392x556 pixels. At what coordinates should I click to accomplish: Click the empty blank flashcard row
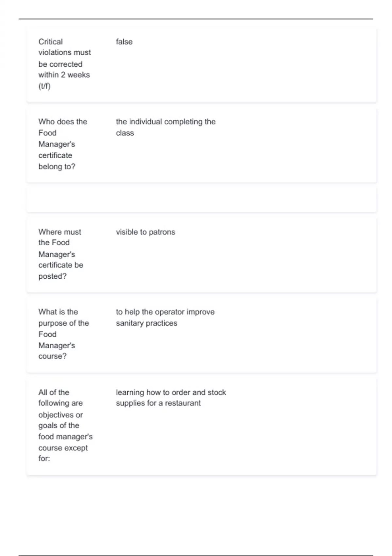tap(202, 200)
